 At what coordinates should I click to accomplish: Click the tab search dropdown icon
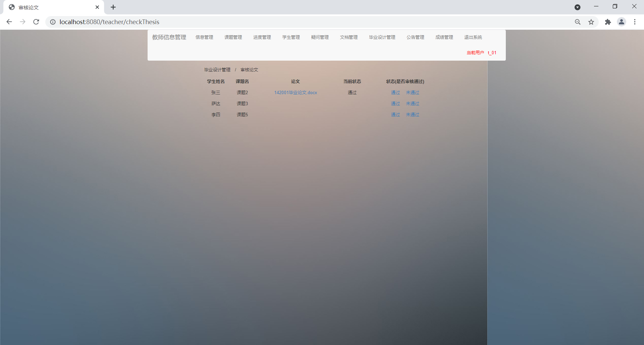tap(578, 7)
